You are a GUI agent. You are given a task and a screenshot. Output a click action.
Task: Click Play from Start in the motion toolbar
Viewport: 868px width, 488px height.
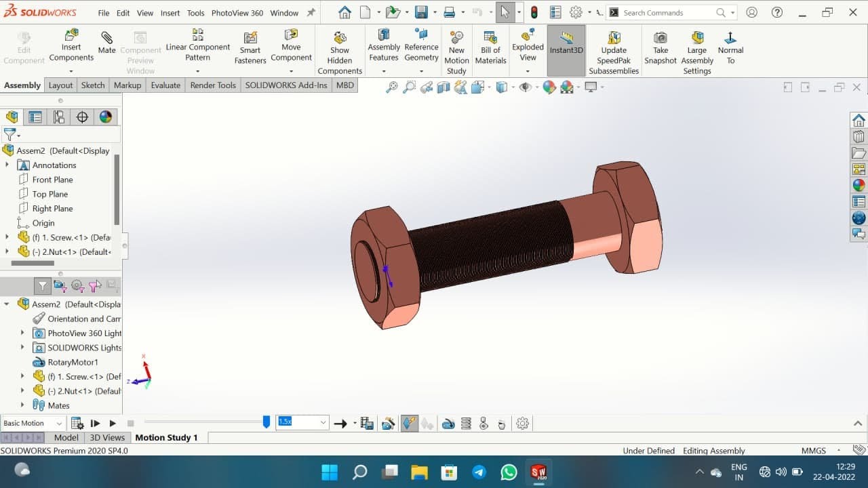coord(95,424)
